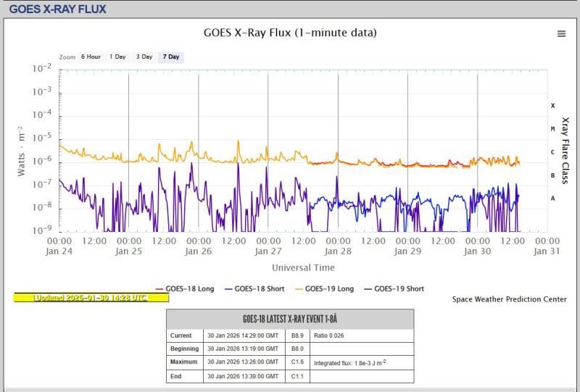Click the Universal Time axis title
This screenshot has width=580, height=392.
point(302,267)
